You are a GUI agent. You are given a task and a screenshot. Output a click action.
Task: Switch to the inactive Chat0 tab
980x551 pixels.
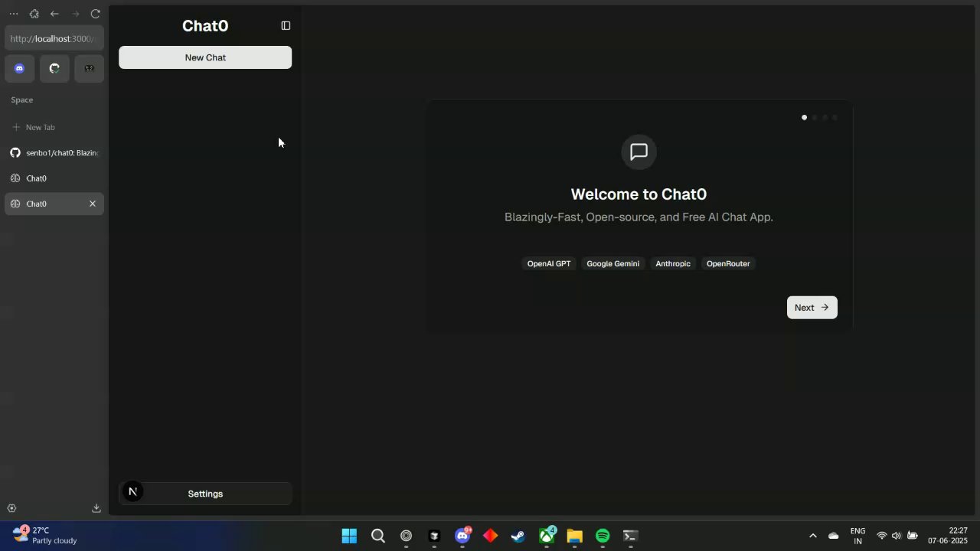[54, 178]
